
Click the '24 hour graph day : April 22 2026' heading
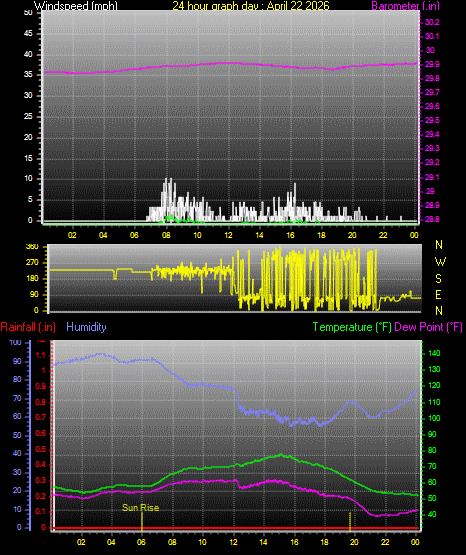point(251,6)
